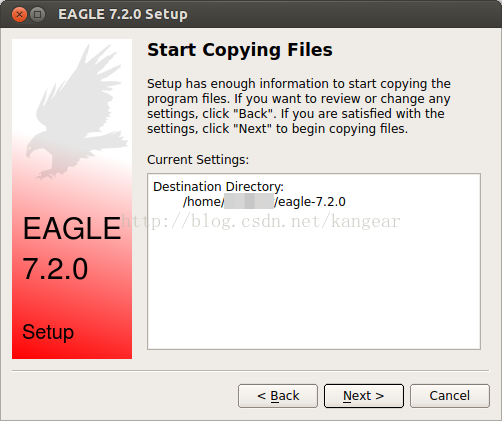Click the large EAGLE text in sidebar
The height and width of the screenshot is (421, 502).
point(72,228)
